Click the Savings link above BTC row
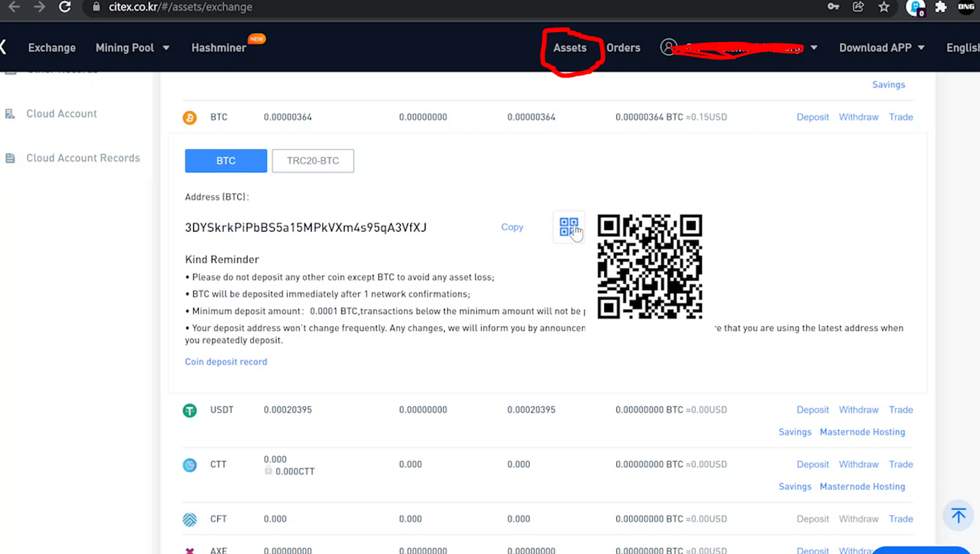 click(x=888, y=85)
